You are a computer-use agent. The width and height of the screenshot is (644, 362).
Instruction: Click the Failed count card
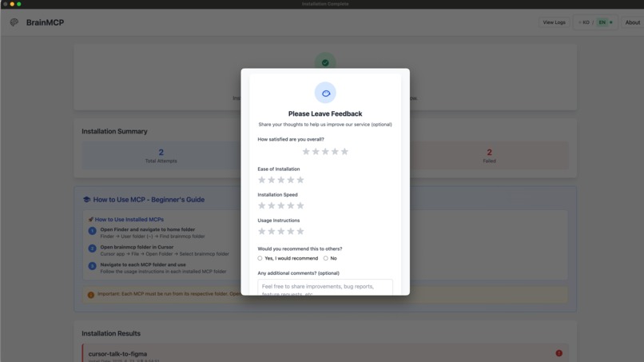pyautogui.click(x=489, y=156)
